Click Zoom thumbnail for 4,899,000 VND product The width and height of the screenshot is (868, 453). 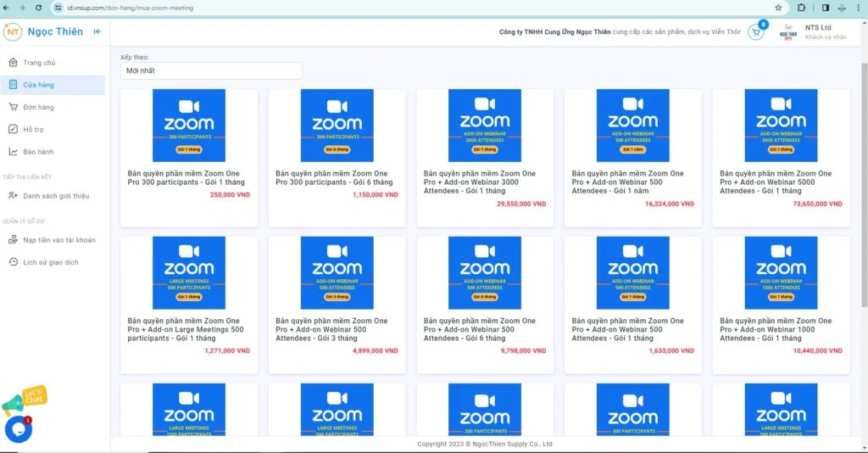337,273
